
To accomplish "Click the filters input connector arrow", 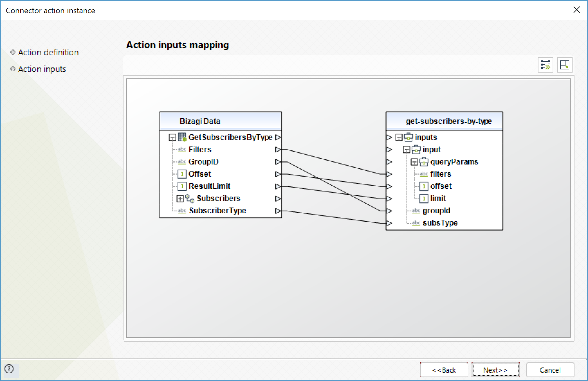I will pyautogui.click(x=389, y=174).
